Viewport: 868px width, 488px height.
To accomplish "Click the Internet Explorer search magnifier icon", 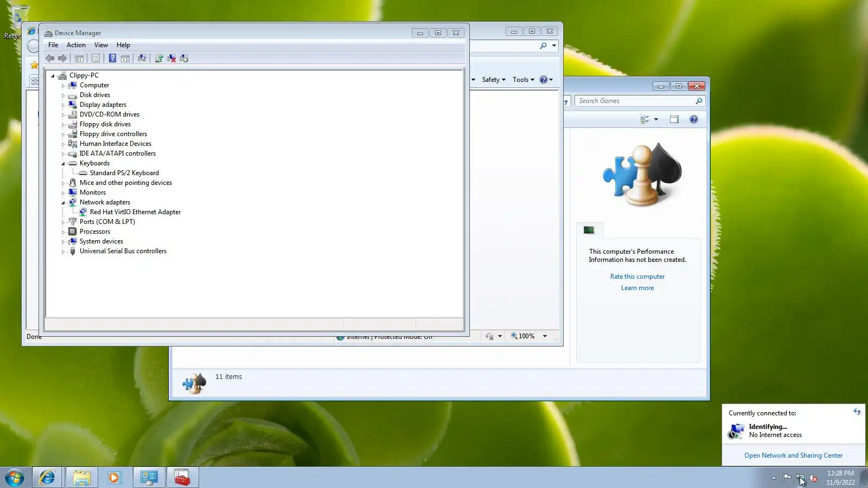I will pyautogui.click(x=543, y=46).
